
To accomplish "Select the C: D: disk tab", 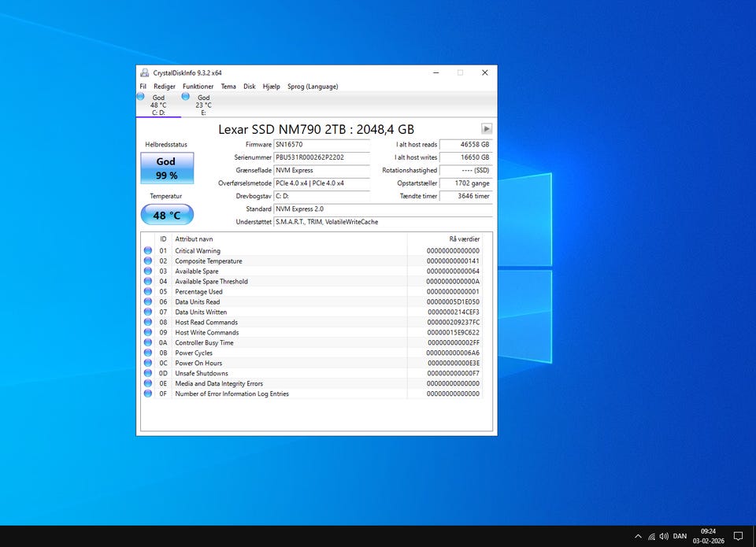I will [158, 105].
